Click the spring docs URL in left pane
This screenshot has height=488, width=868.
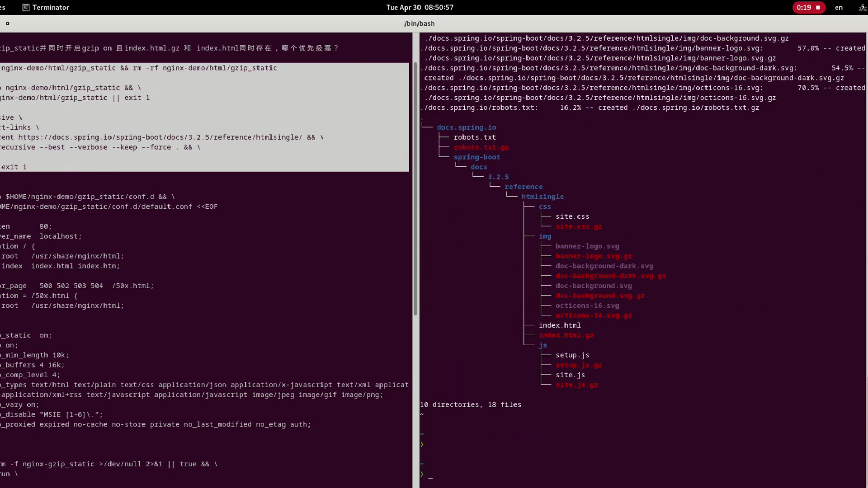point(160,137)
